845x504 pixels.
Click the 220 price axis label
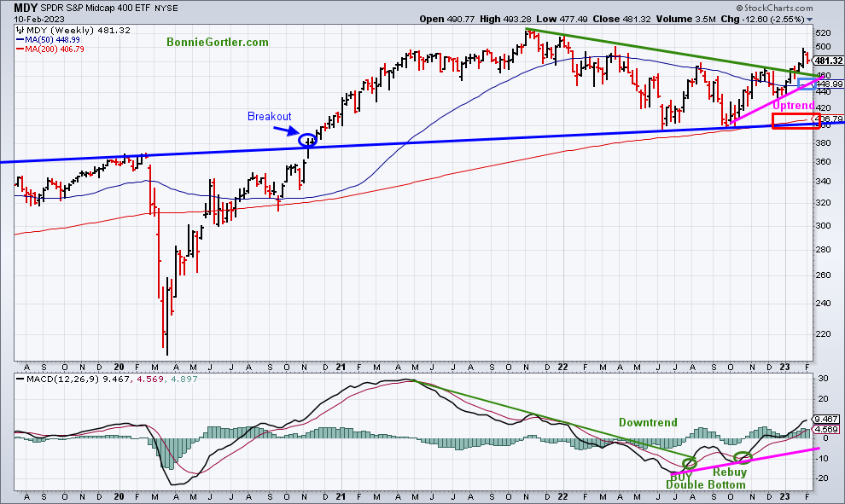[x=823, y=333]
